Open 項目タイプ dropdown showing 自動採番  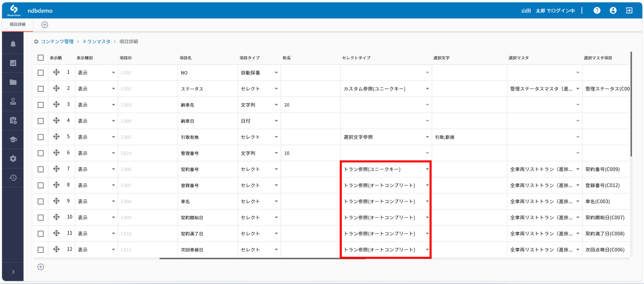[x=259, y=73]
